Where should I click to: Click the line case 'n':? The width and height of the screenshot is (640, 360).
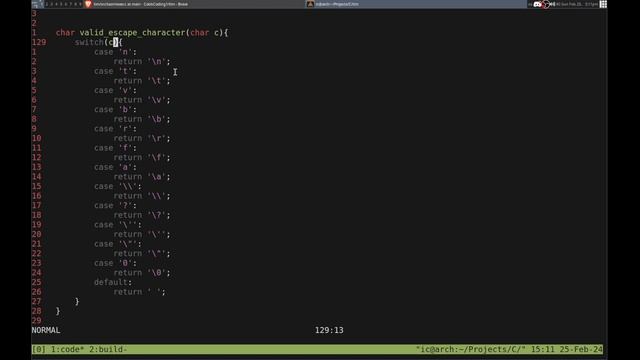(x=116, y=52)
